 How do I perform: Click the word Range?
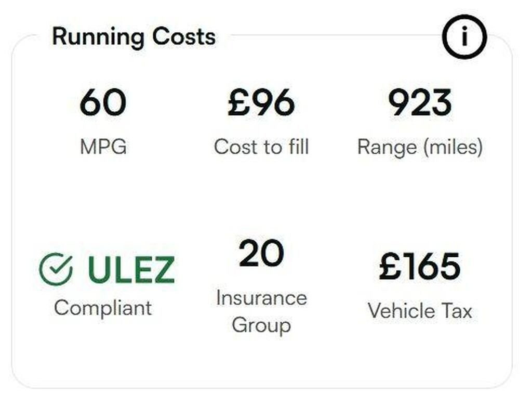coord(387,147)
